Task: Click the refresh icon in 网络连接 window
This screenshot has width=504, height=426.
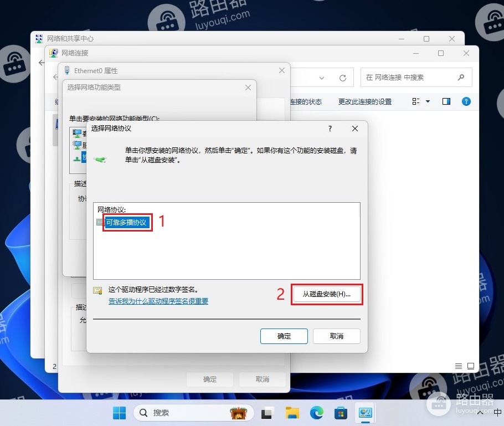Action: (x=343, y=78)
